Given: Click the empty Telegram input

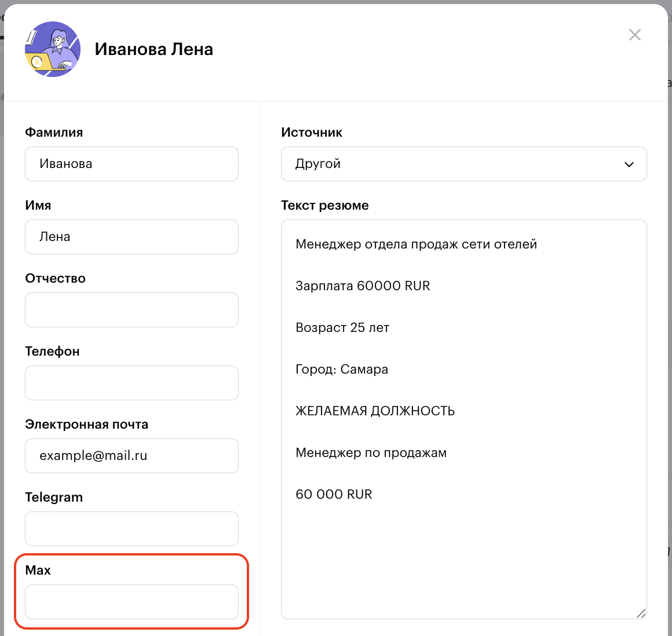Looking at the screenshot, I should pos(132,529).
